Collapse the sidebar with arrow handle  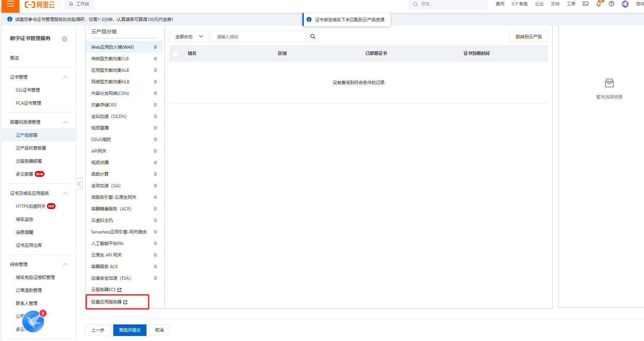point(79,184)
